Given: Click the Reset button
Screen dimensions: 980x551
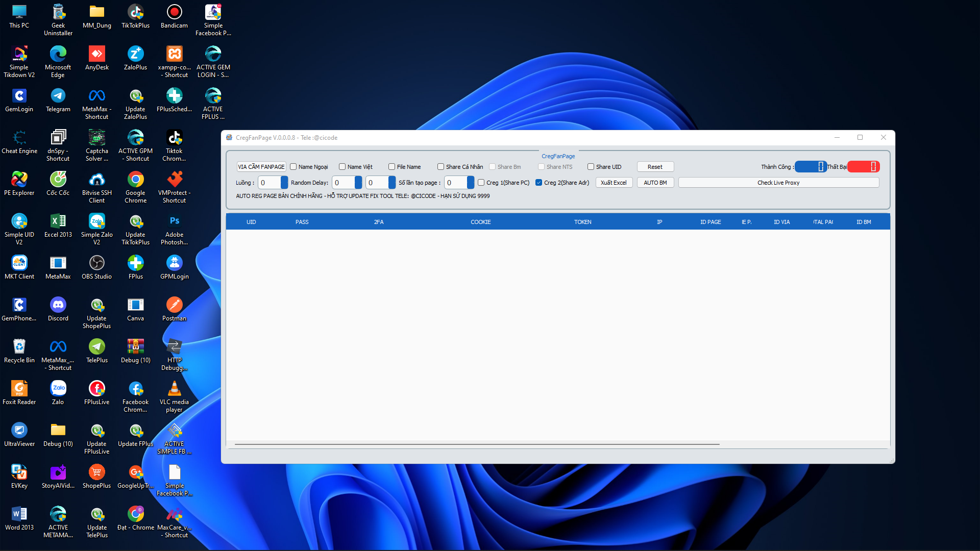Looking at the screenshot, I should point(655,167).
